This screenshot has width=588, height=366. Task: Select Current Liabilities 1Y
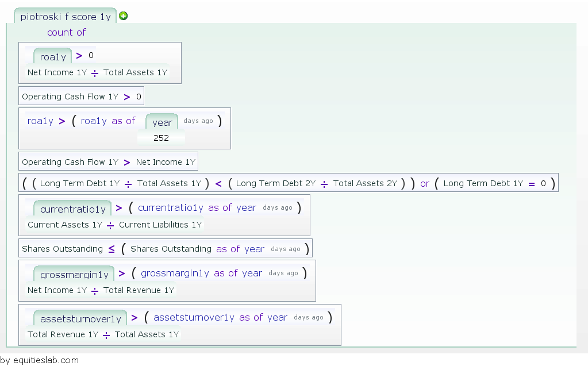tap(160, 225)
